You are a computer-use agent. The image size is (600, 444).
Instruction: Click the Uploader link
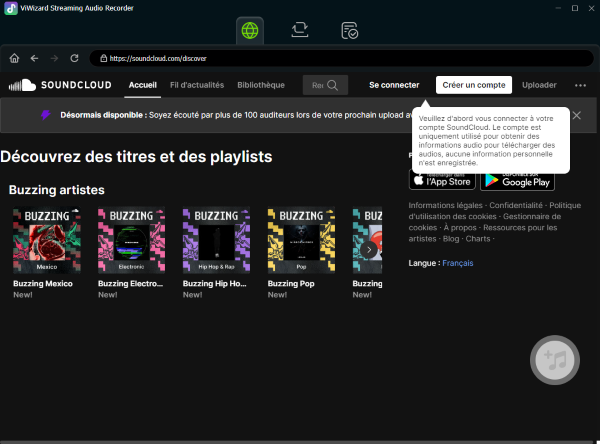coord(539,85)
